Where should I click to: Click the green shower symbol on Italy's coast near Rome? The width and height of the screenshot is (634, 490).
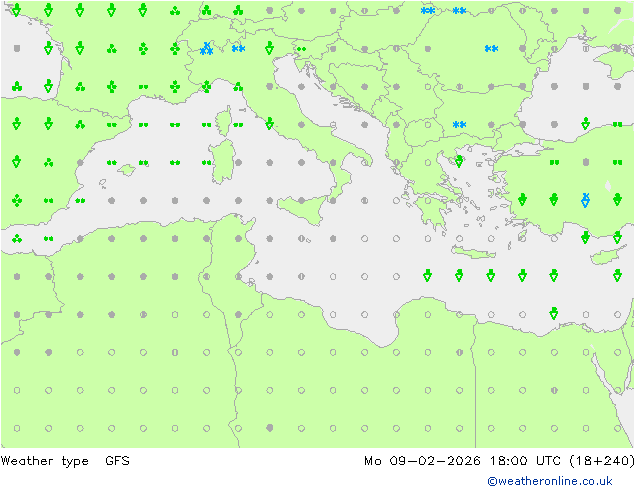click(x=270, y=124)
